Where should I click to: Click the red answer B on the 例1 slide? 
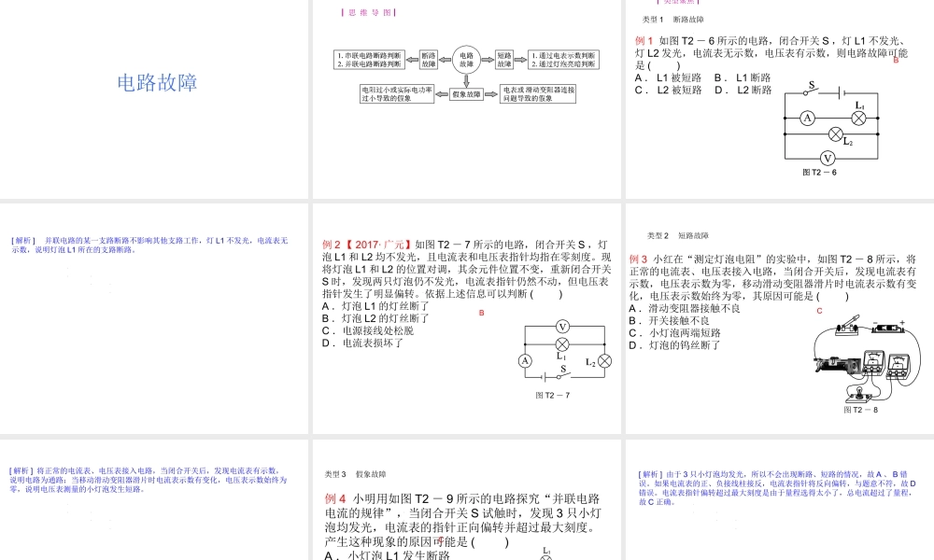pyautogui.click(x=896, y=60)
